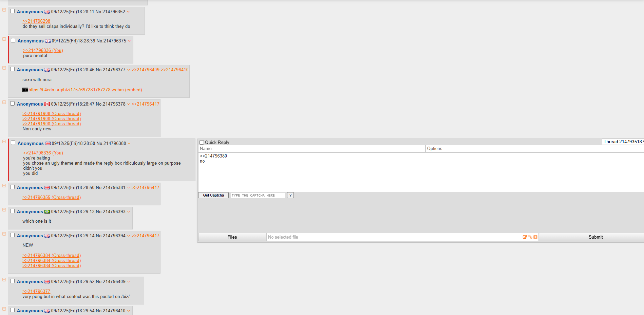The image size is (644, 315).
Task: Click the Canada flag on post 214796378
Action: pyautogui.click(x=47, y=104)
